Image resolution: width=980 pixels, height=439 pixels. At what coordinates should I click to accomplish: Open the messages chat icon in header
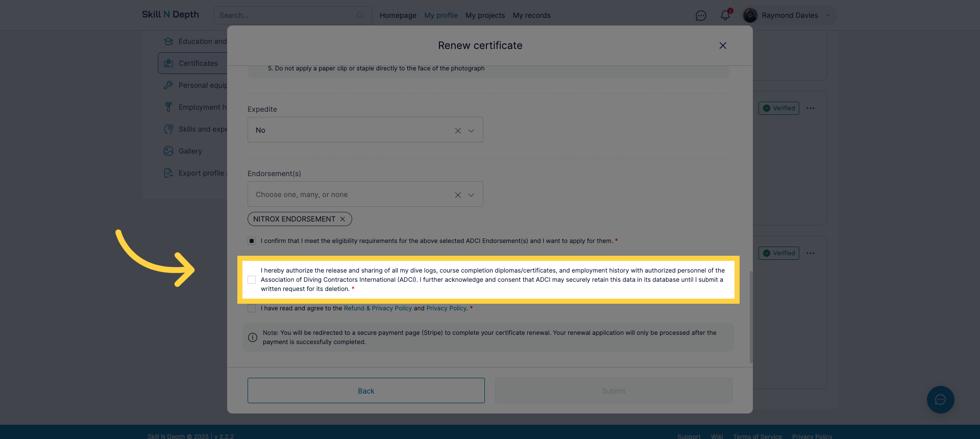click(x=701, y=16)
